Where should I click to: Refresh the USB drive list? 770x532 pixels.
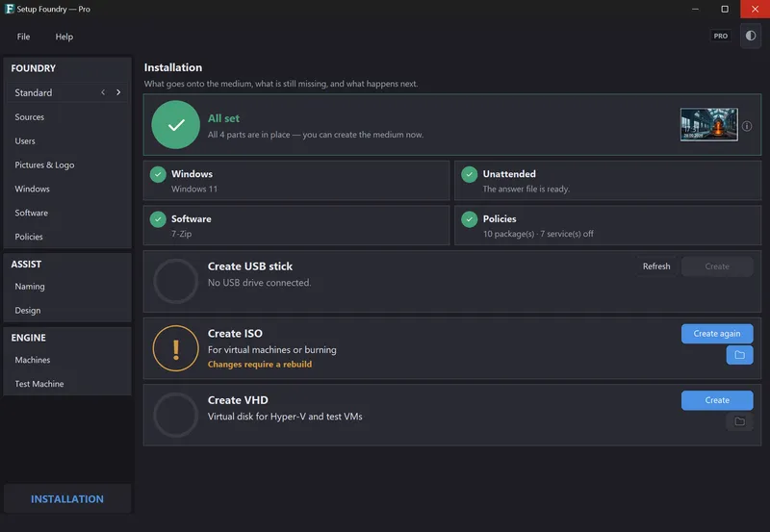pyautogui.click(x=656, y=266)
